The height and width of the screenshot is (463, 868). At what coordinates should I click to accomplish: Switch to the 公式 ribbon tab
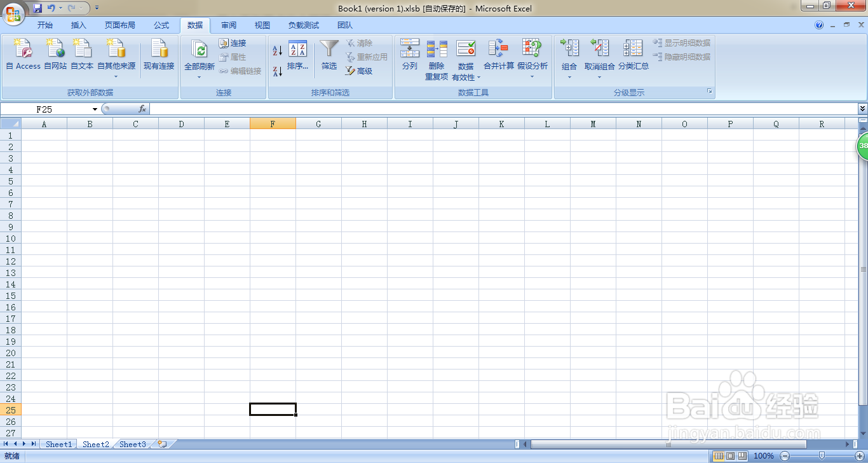pyautogui.click(x=161, y=25)
